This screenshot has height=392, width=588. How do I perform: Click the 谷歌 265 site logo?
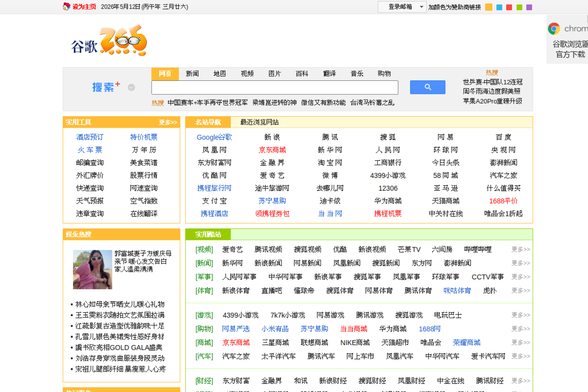pos(109,40)
